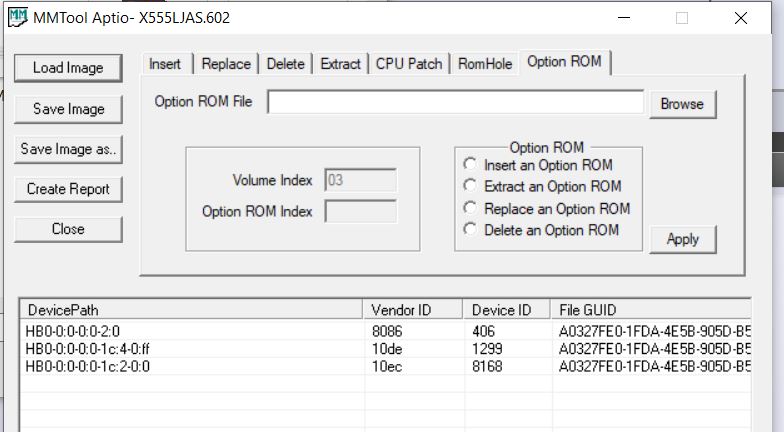
Task: Click the Create Report button
Action: [68, 189]
